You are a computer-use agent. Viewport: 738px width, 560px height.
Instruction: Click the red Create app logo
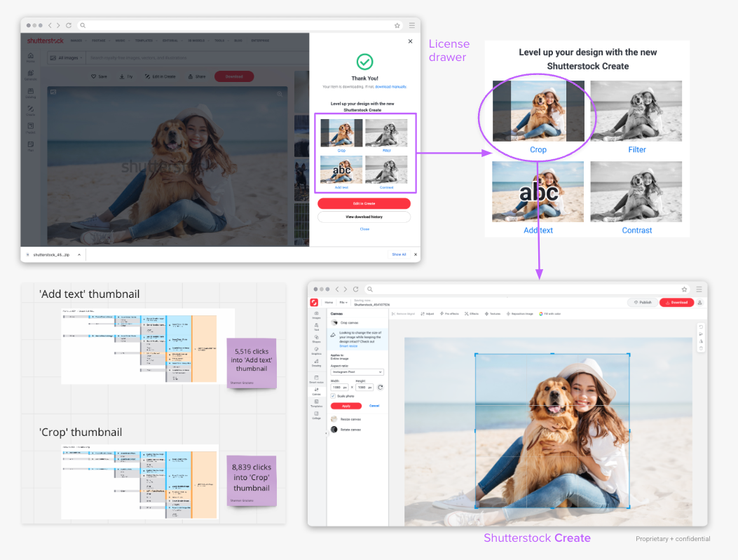tap(315, 302)
